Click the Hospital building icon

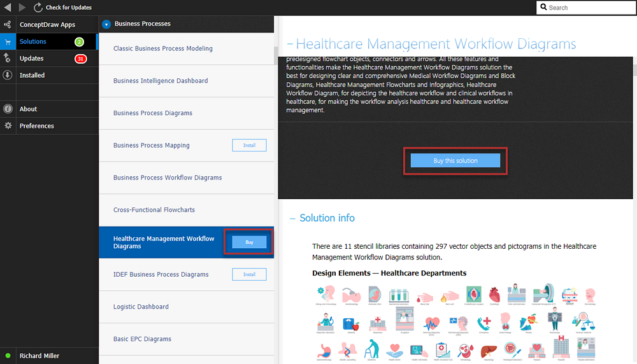click(561, 347)
